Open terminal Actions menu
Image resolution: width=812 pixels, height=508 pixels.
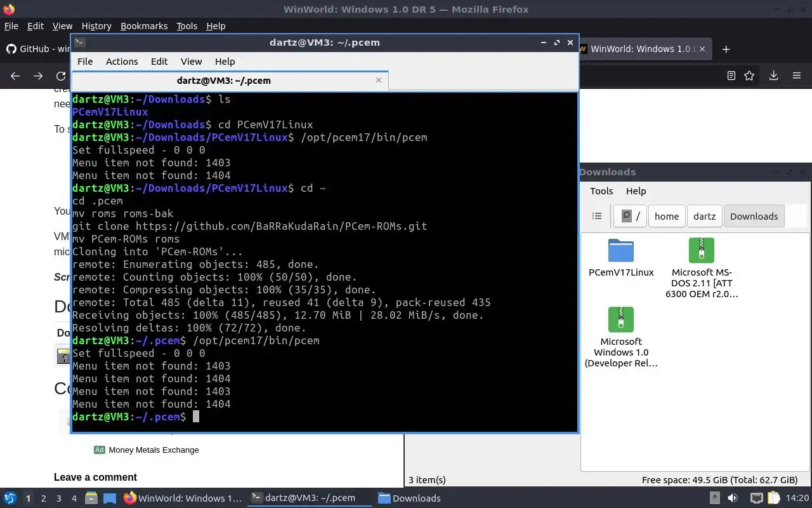click(122, 62)
